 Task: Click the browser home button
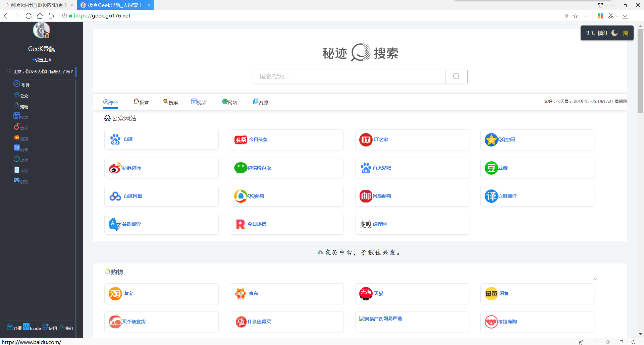[40, 16]
